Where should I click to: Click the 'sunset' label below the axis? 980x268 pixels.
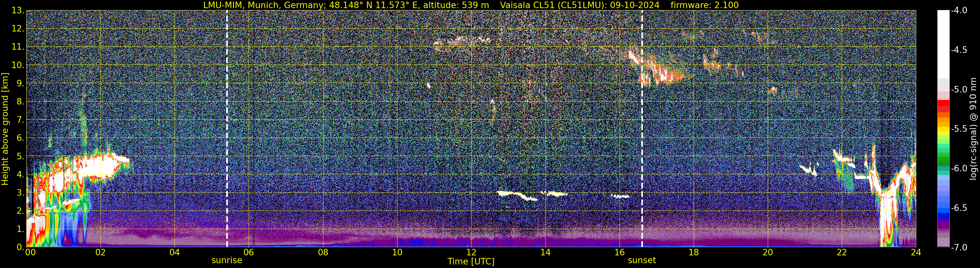coord(642,261)
